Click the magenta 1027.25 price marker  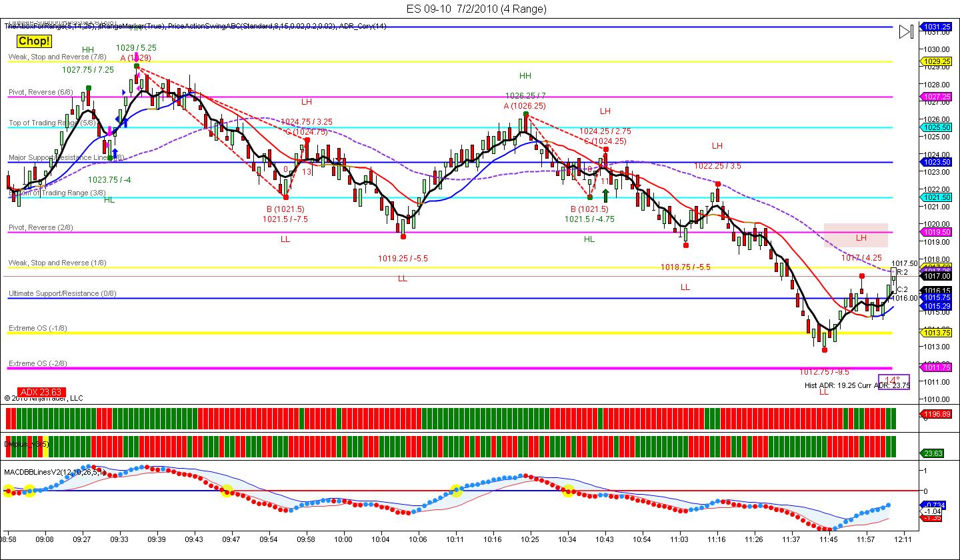937,97
